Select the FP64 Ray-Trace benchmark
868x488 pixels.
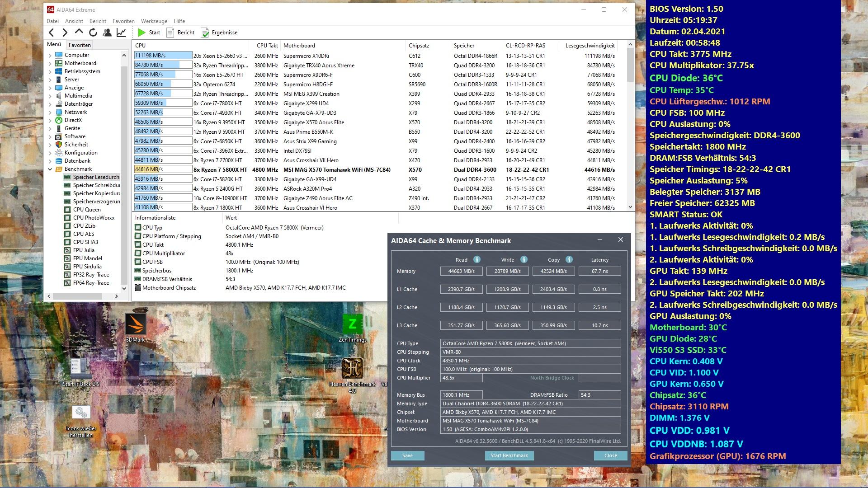point(86,283)
